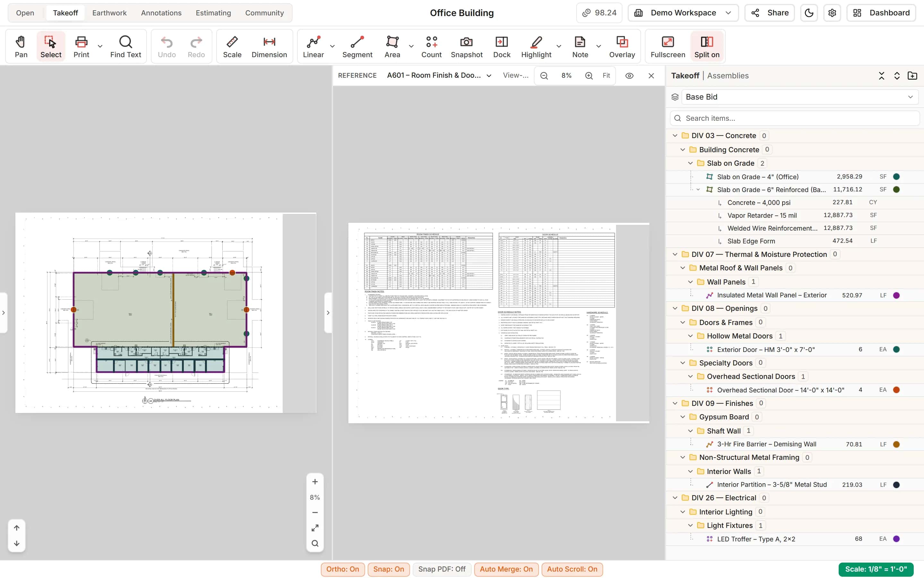
Task: Zoom in main canvas with plus
Action: point(315,482)
